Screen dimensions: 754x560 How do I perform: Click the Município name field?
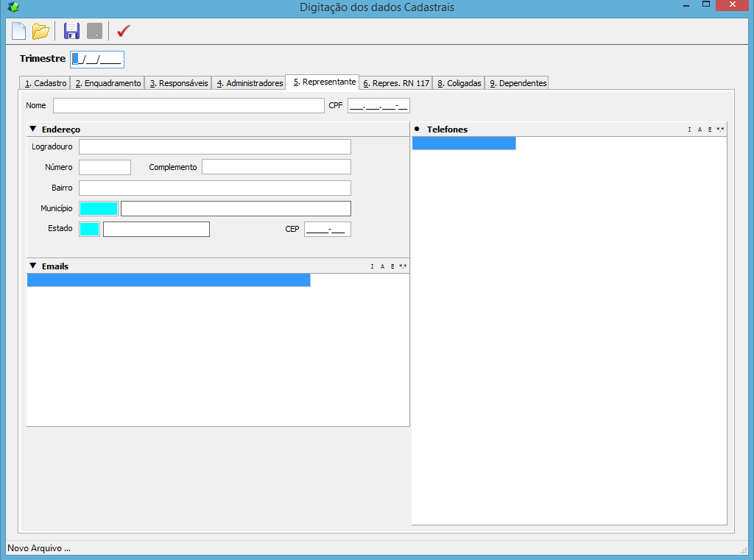point(236,208)
